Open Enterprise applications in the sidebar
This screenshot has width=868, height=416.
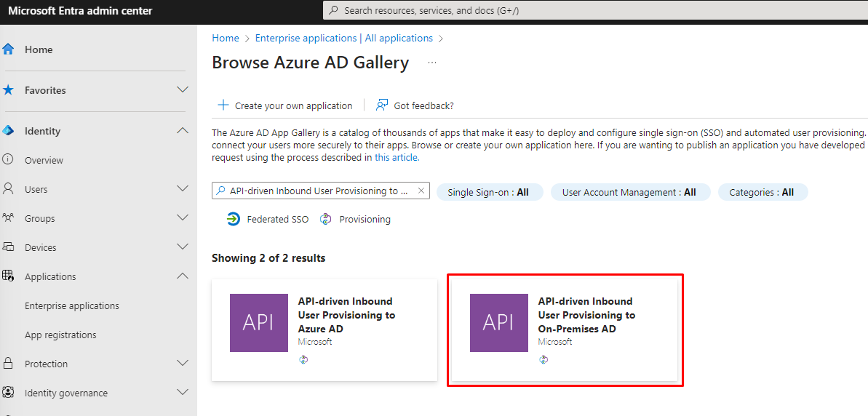click(x=72, y=305)
